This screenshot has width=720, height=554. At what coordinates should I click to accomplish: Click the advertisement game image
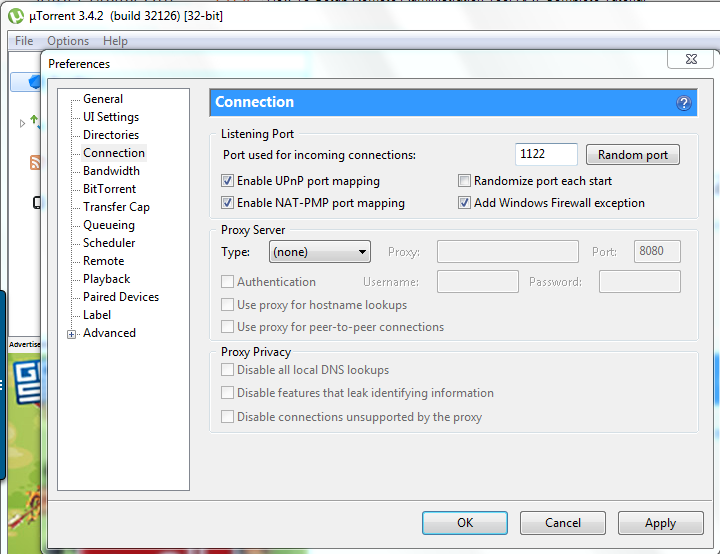[25, 452]
